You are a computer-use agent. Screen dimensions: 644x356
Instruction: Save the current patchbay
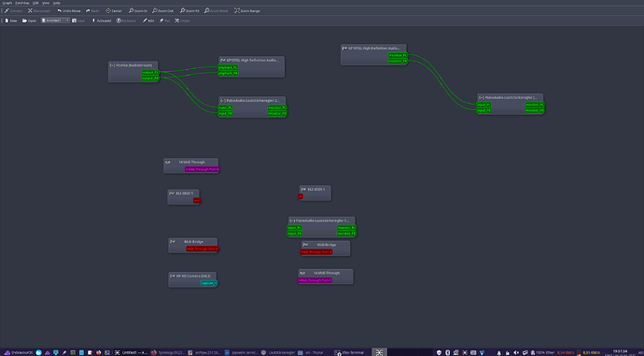[x=78, y=21]
